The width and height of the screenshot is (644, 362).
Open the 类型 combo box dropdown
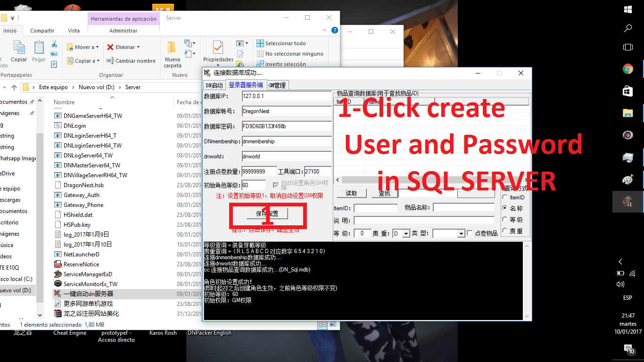(462, 233)
